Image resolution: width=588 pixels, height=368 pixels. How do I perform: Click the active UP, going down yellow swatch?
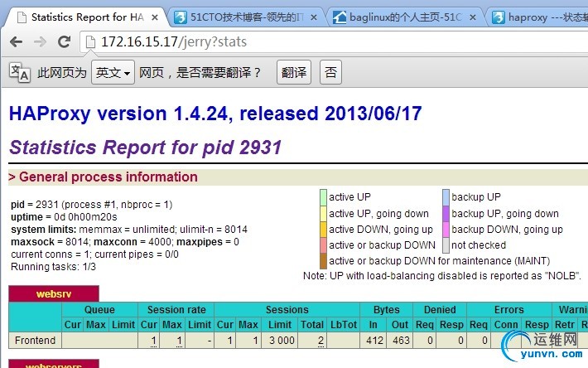coord(323,214)
